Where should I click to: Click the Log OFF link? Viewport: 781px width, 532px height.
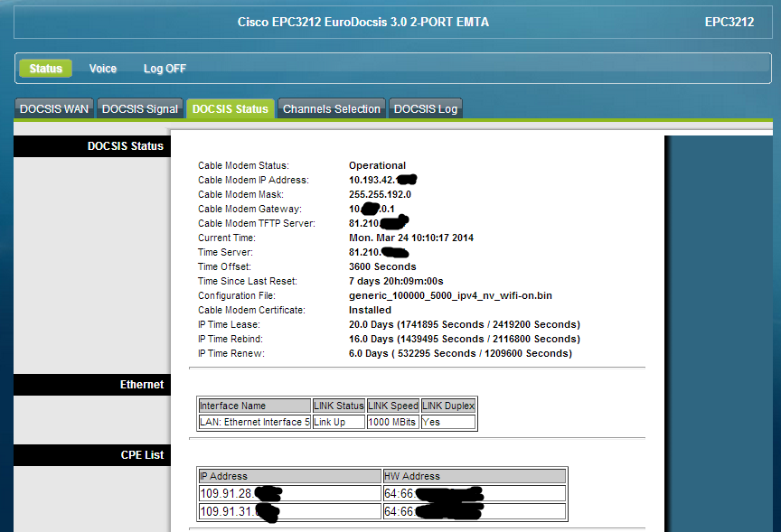165,69
